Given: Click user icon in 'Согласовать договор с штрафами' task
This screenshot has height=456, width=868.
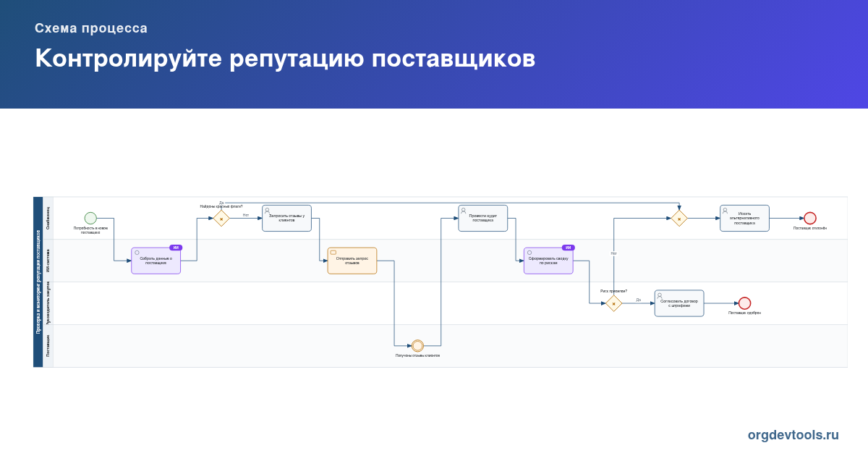Looking at the screenshot, I should (x=660, y=296).
